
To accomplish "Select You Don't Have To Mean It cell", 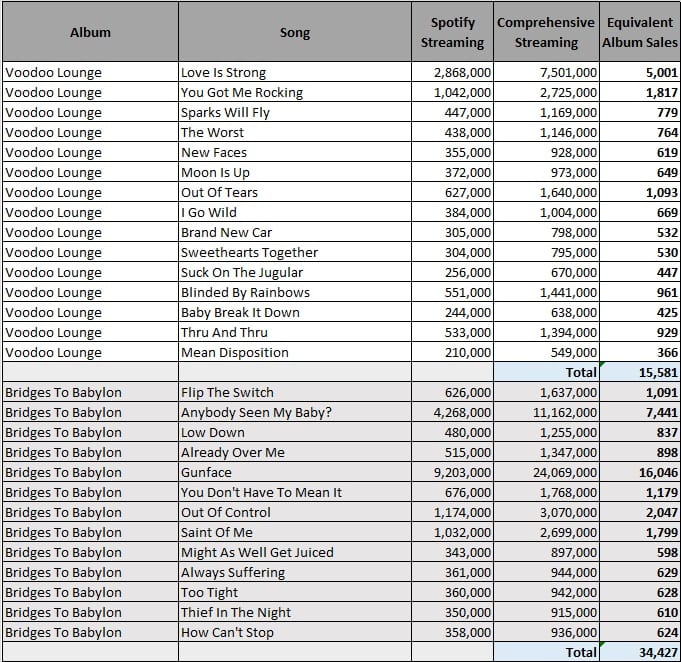I will (295, 492).
